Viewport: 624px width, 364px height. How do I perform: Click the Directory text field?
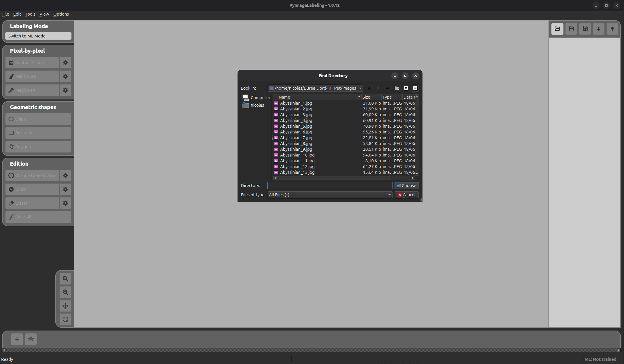[330, 186]
